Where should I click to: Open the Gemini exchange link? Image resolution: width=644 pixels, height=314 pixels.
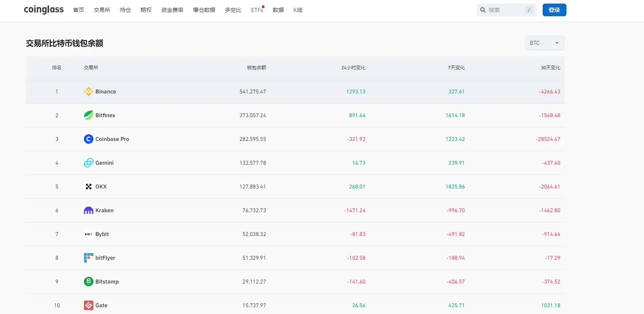[104, 163]
